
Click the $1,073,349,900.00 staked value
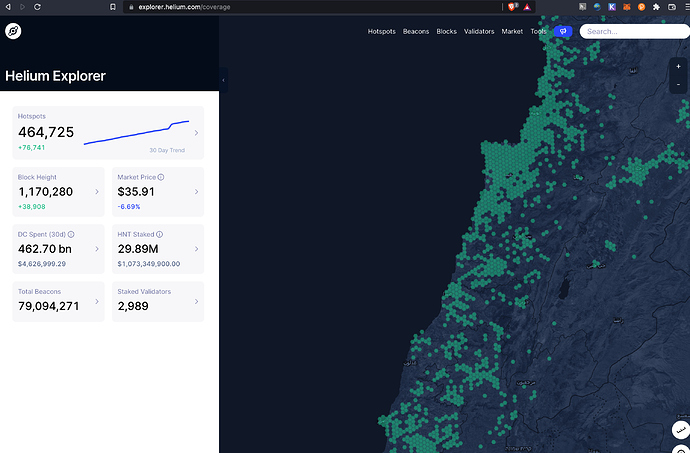coord(149,264)
